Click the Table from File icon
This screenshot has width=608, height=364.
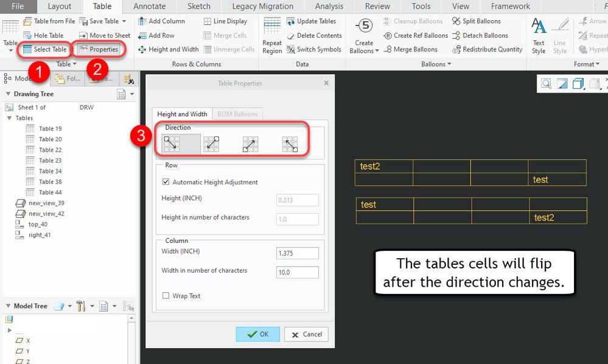27,21
